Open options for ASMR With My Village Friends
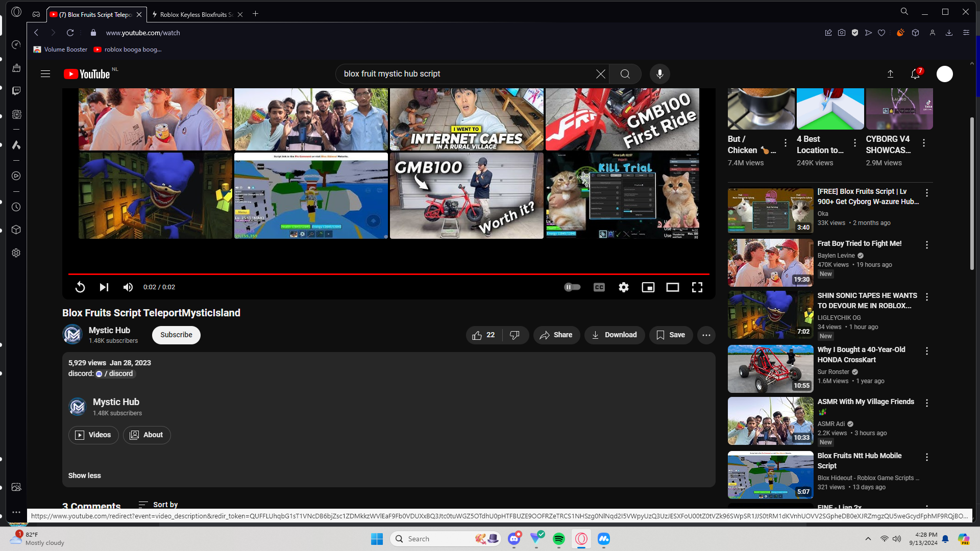Image resolution: width=980 pixels, height=551 pixels. [927, 403]
